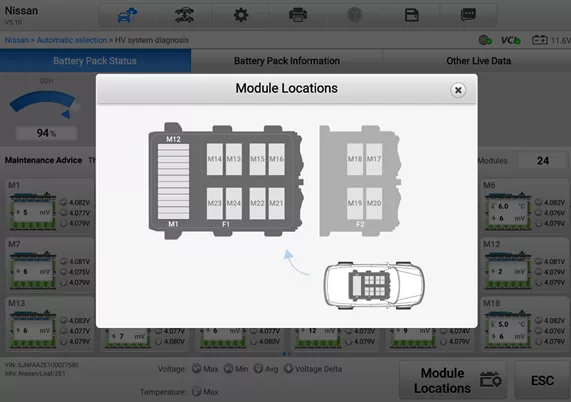This screenshot has width=571, height=402.
Task: Click the save disk icon
Action: click(x=411, y=15)
